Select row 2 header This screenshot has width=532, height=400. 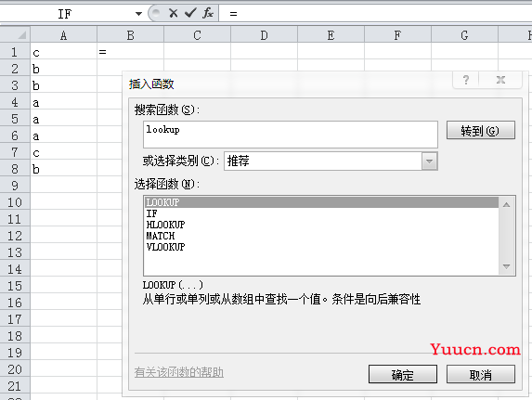[x=15, y=69]
